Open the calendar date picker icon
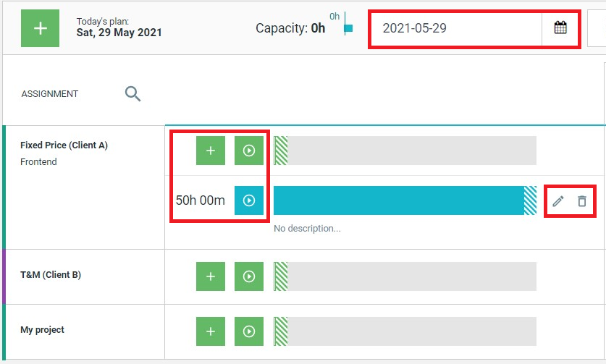The width and height of the screenshot is (606, 364). (x=560, y=27)
